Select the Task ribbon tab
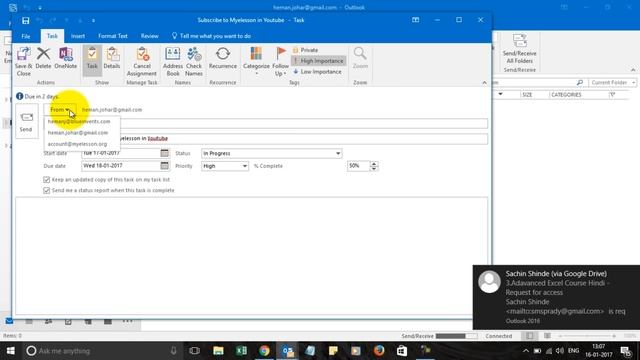640x360 pixels. point(52,36)
